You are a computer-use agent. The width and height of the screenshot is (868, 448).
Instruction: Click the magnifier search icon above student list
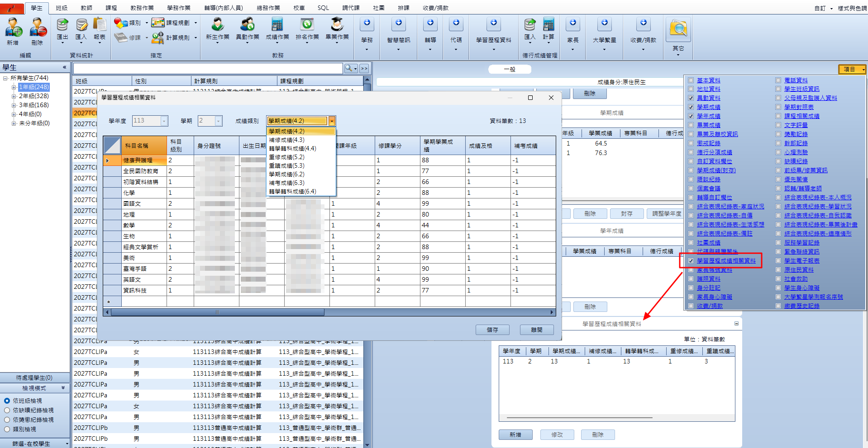point(348,68)
